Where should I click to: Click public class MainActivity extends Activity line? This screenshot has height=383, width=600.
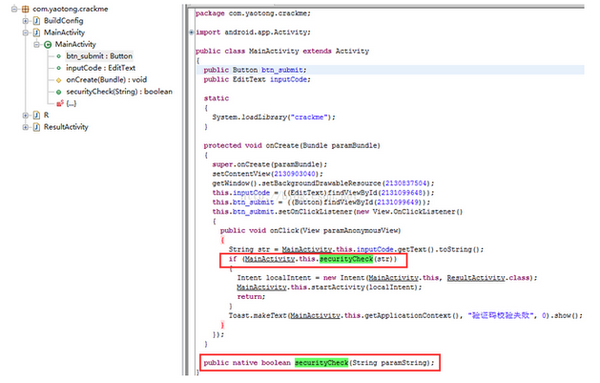coord(282,51)
